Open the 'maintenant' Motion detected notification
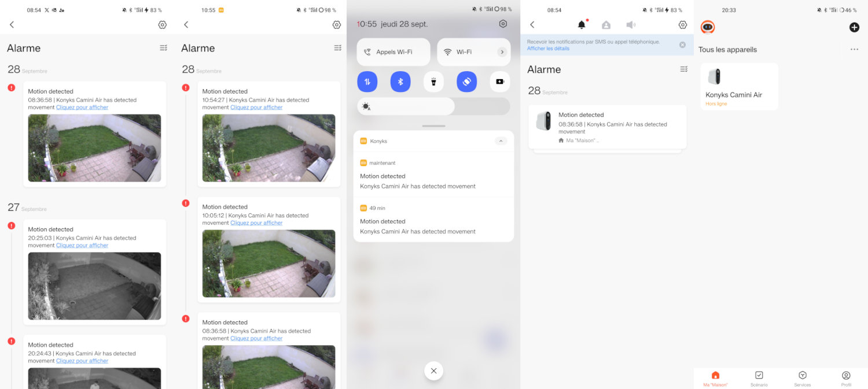Image resolution: width=868 pixels, height=389 pixels. pos(433,175)
